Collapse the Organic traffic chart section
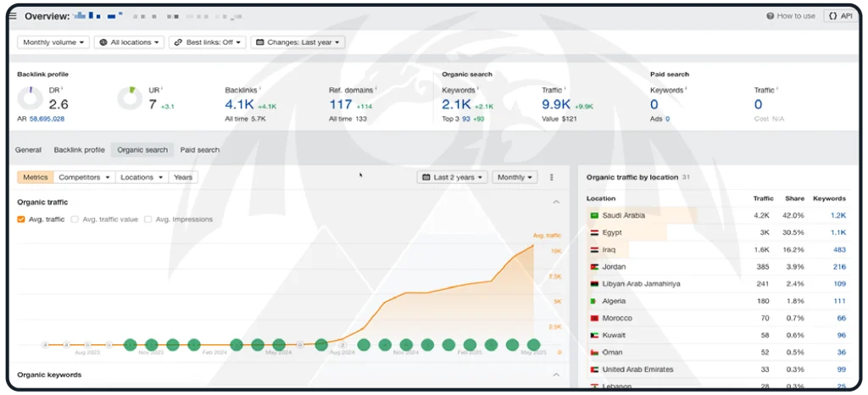The height and width of the screenshot is (395, 868). click(x=556, y=203)
